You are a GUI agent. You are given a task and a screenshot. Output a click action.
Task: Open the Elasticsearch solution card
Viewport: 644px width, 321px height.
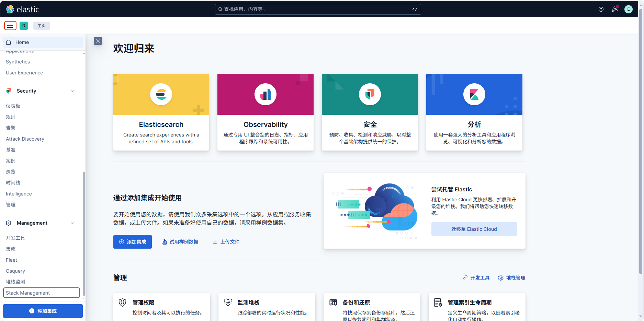(x=161, y=112)
